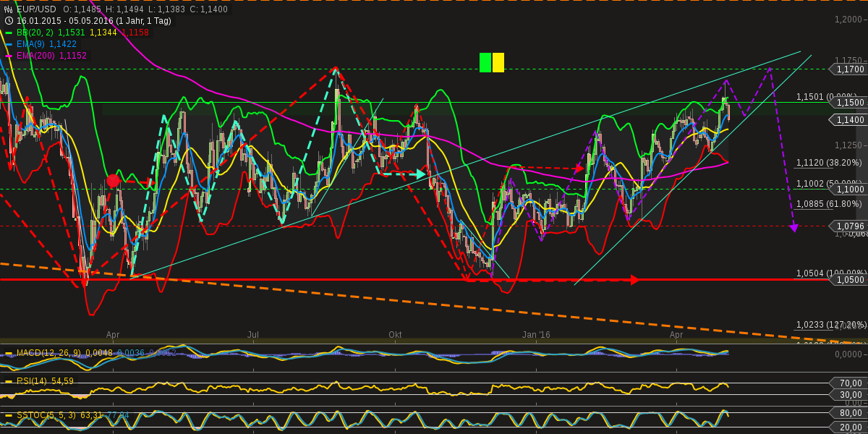This screenshot has height=434, width=868.
Task: Click the candlestick chart symbol icon
Action: click(8, 9)
